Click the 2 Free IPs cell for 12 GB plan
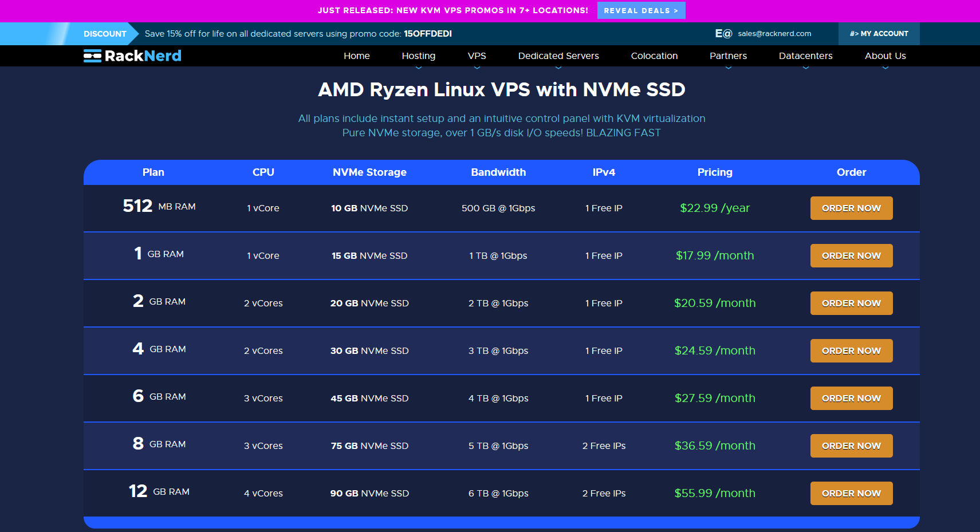Image resolution: width=980 pixels, height=532 pixels. (604, 494)
